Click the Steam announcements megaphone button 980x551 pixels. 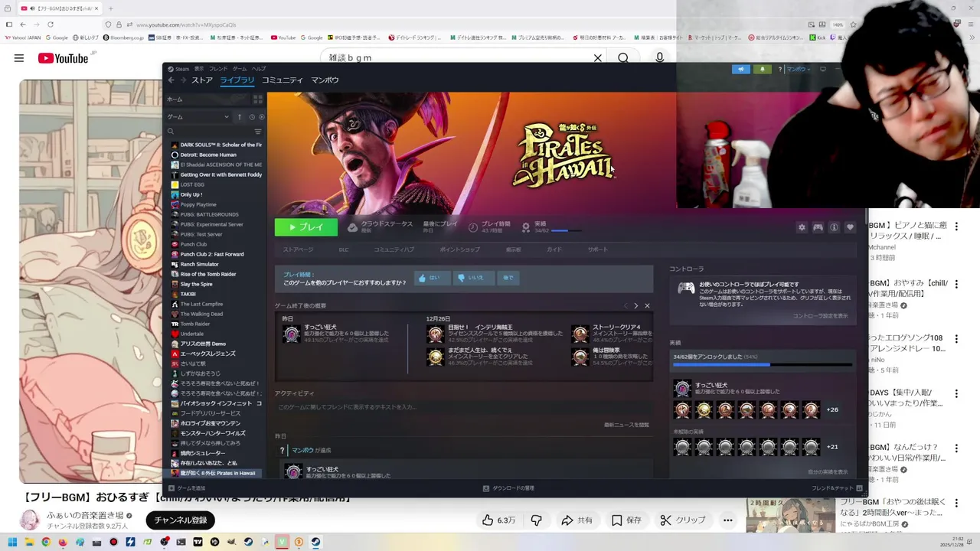pyautogui.click(x=740, y=70)
